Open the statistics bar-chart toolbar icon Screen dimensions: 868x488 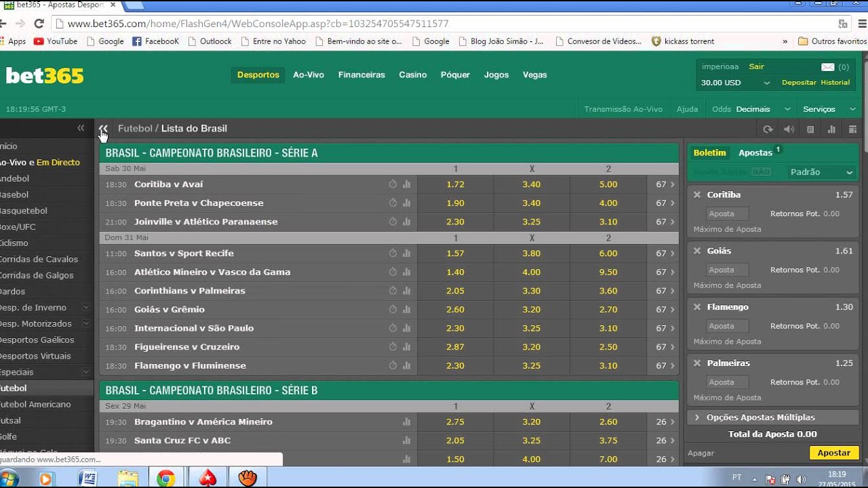pos(831,129)
